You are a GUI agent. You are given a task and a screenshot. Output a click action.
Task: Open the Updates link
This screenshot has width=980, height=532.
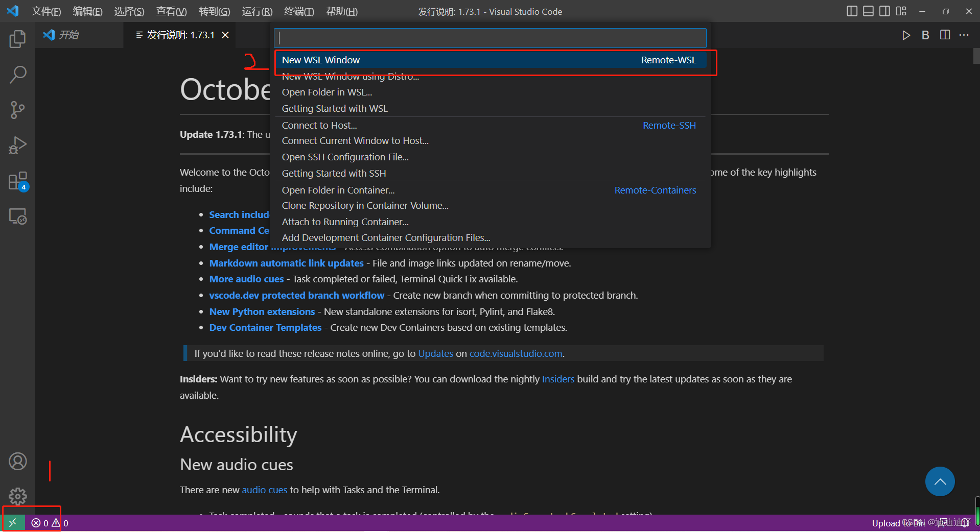435,354
